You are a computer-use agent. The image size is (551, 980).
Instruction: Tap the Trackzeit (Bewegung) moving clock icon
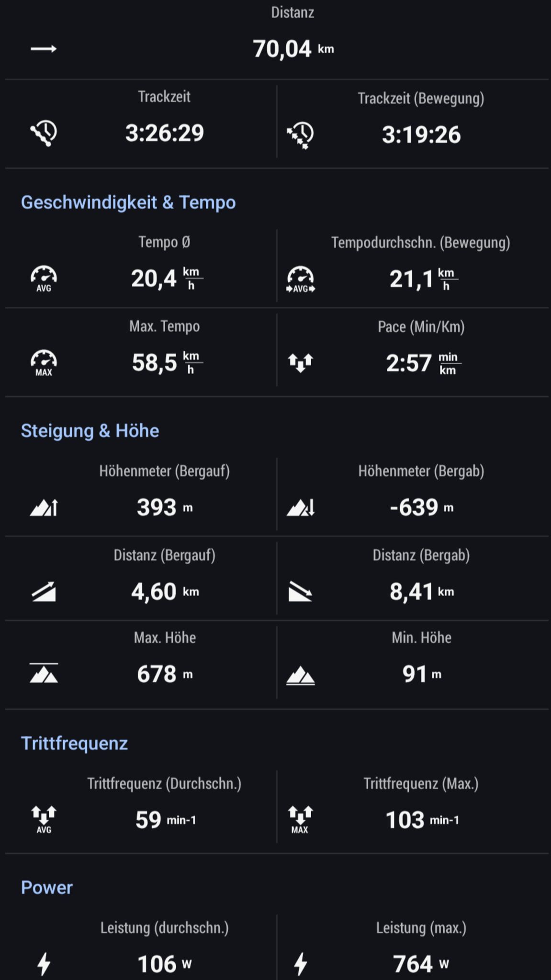pyautogui.click(x=300, y=135)
